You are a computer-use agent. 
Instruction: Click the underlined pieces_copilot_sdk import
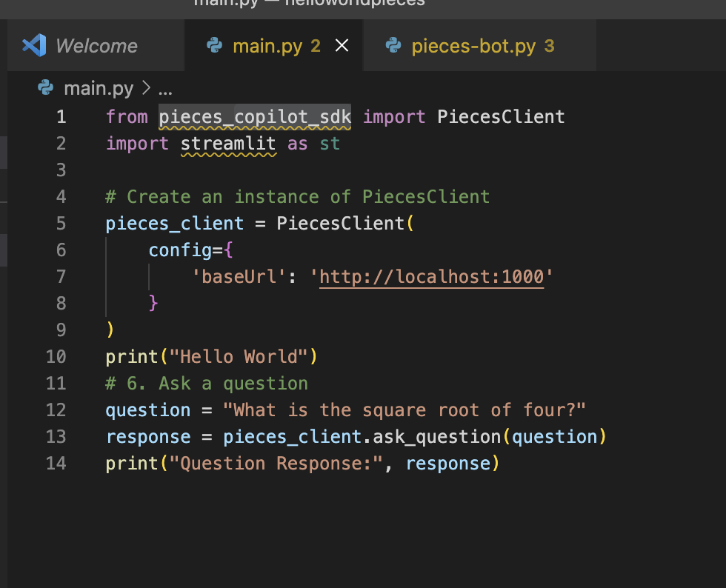255,117
